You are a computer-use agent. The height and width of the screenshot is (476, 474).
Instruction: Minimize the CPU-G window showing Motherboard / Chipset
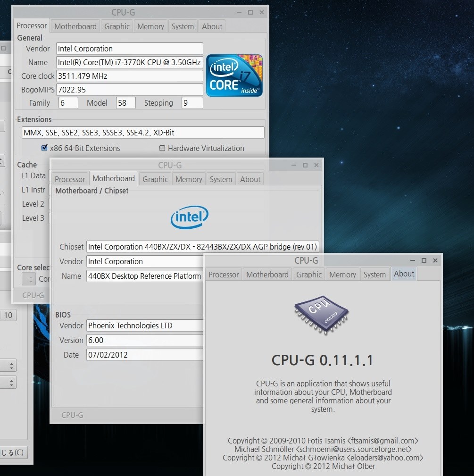[293, 165]
